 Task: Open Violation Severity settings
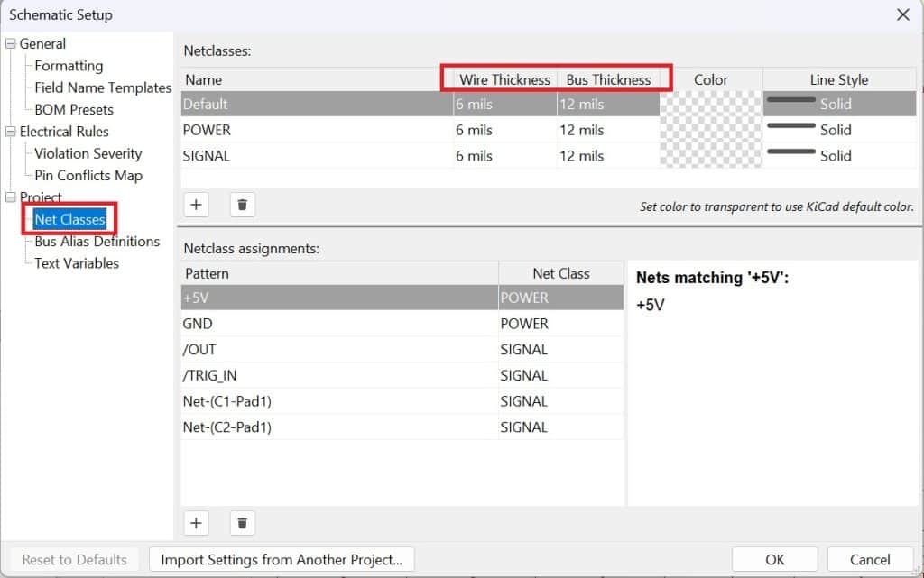point(88,153)
